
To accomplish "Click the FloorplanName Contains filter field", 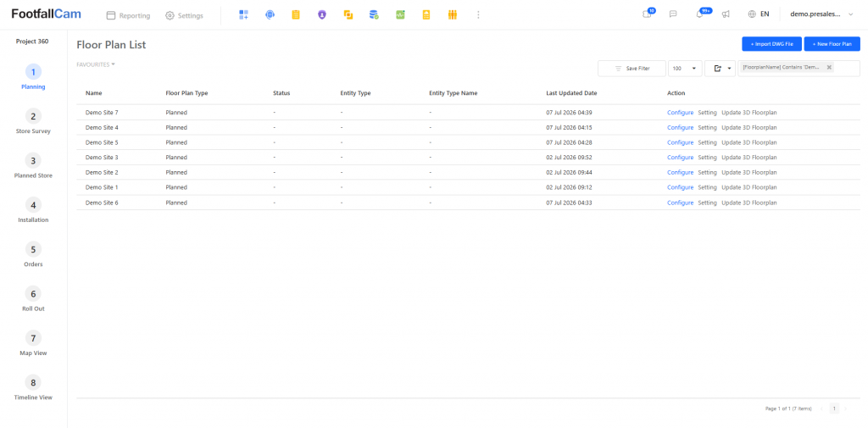I will (798, 68).
